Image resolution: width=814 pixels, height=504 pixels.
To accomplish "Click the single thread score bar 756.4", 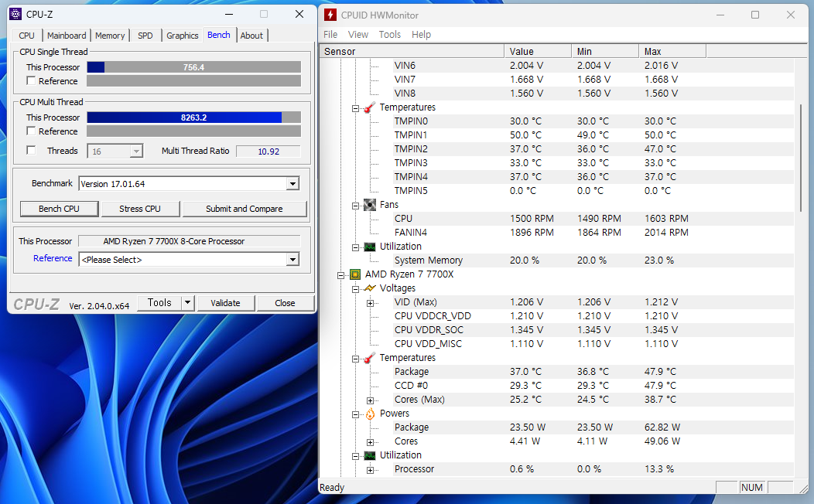I will (193, 67).
